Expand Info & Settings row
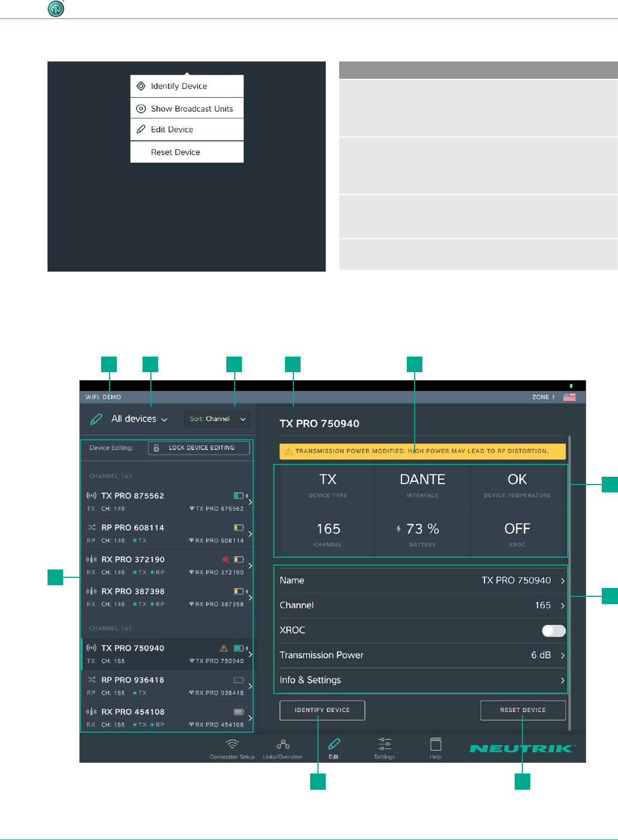Screen dimensions: 618x840 [423, 680]
